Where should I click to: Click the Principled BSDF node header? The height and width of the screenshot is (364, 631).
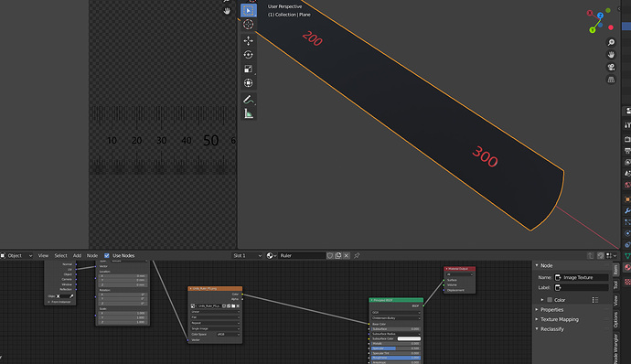point(396,300)
